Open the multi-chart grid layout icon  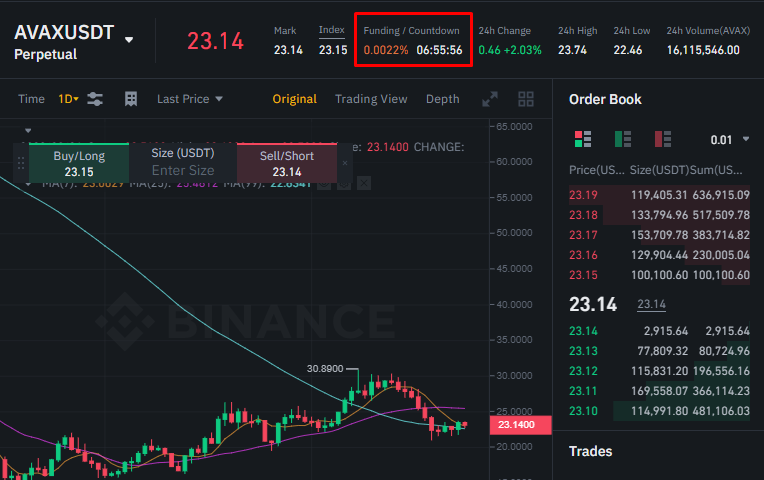(x=526, y=99)
